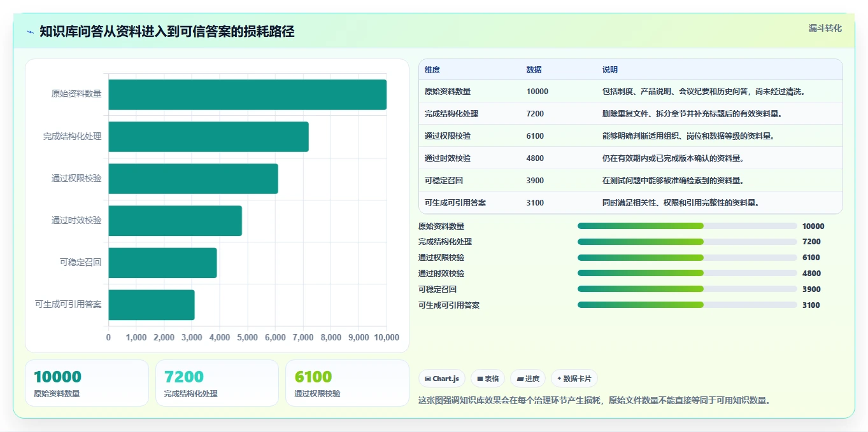Click the description starting 包括制度、产品说明
The width and height of the screenshot is (868, 432).
706,92
